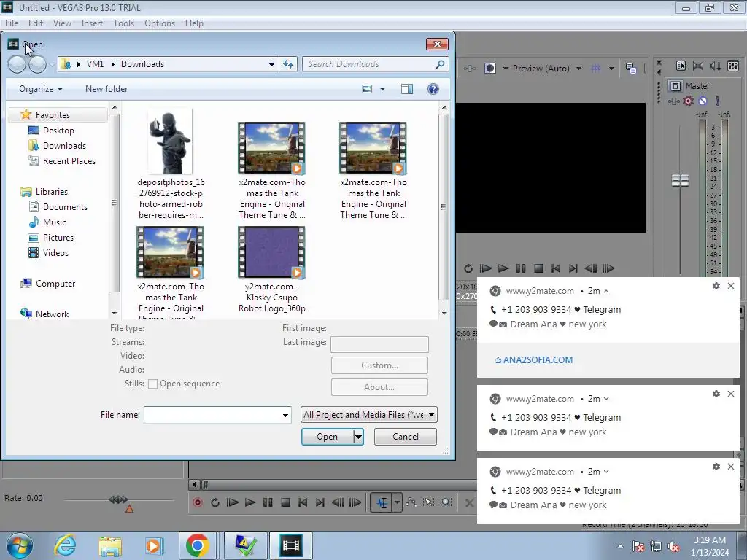Viewport: 747px width, 560px height.
Task: Toggle Loop Playback in timeline transport bar
Action: point(215,502)
